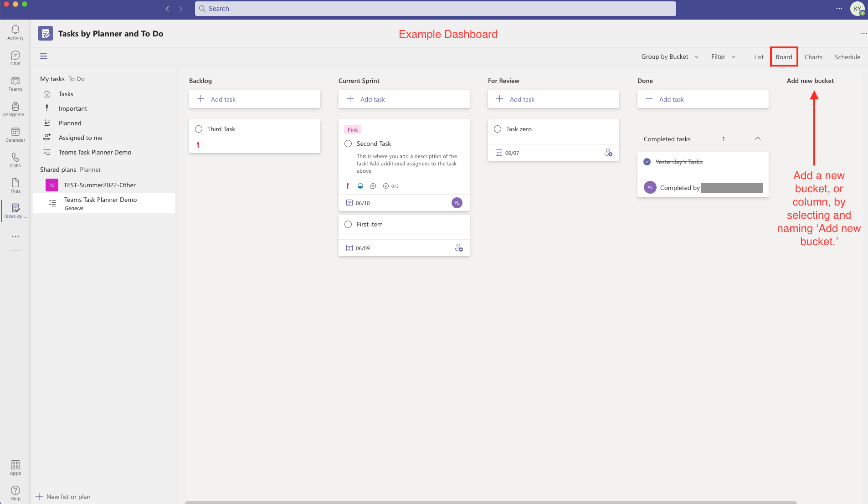Open the Calendar from the sidebar
This screenshot has width=868, height=504.
click(x=15, y=134)
